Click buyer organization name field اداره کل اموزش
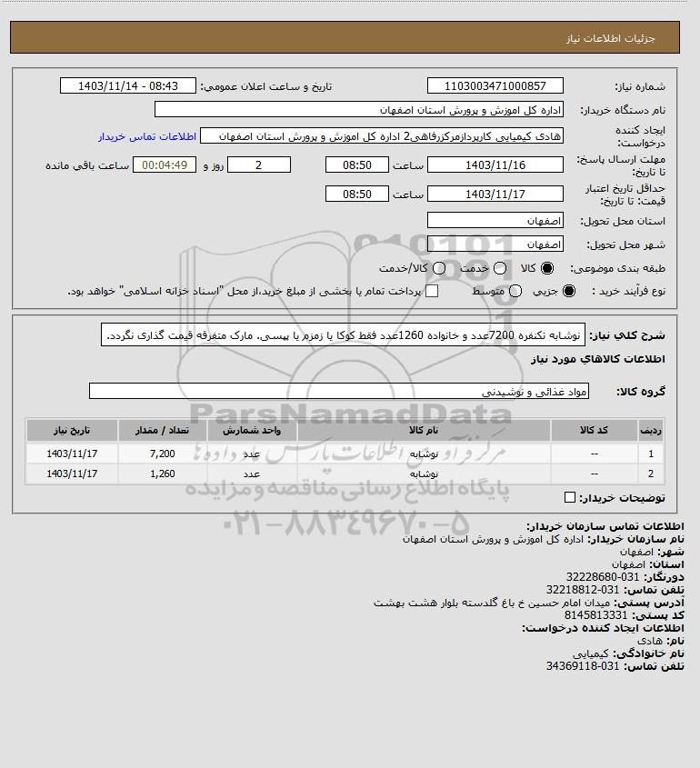Screen dimensions: 700x768 [358, 109]
